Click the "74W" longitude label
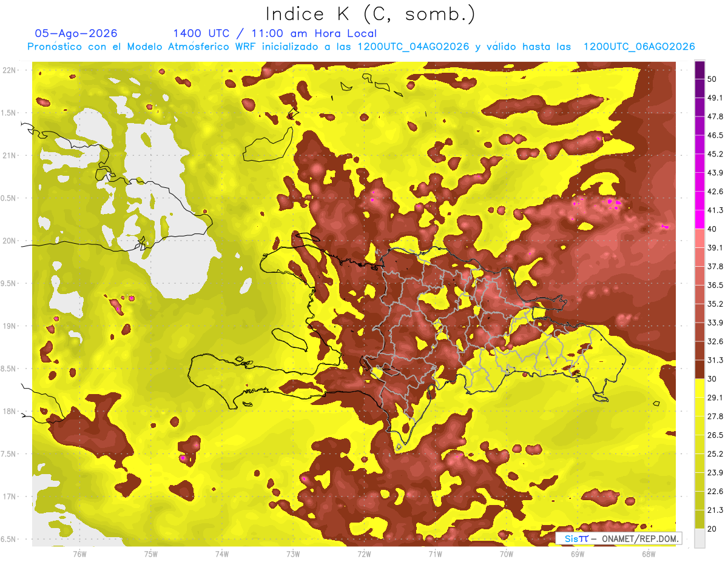 [222, 554]
